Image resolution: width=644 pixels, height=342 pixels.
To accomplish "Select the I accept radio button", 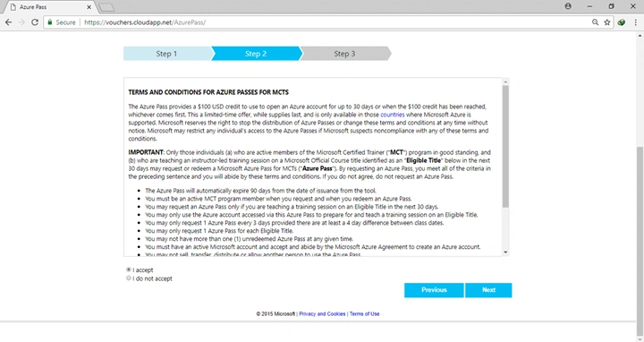I will click(129, 269).
